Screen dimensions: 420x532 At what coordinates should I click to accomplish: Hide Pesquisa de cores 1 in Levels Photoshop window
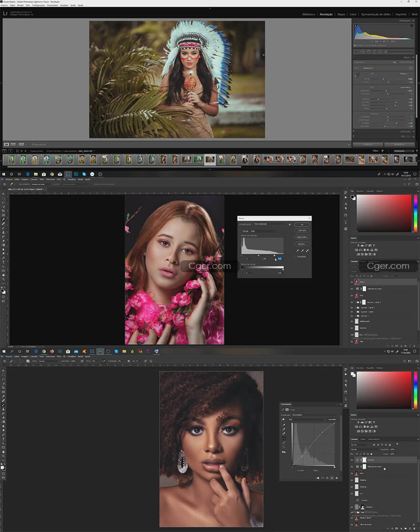pyautogui.click(x=352, y=289)
